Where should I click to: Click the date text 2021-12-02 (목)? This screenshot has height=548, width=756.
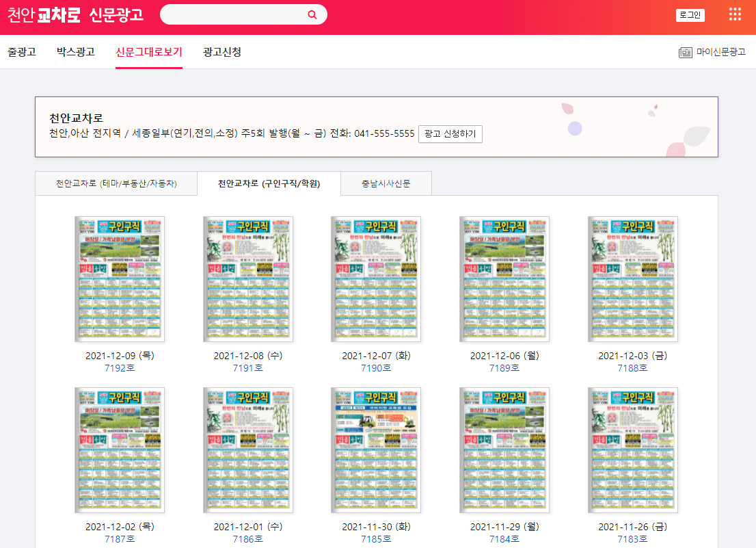click(120, 527)
